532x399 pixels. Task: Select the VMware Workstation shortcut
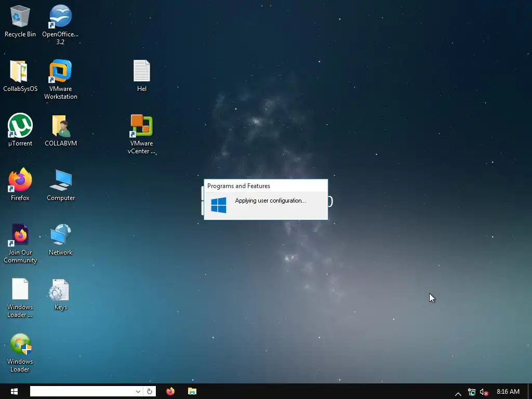point(60,79)
